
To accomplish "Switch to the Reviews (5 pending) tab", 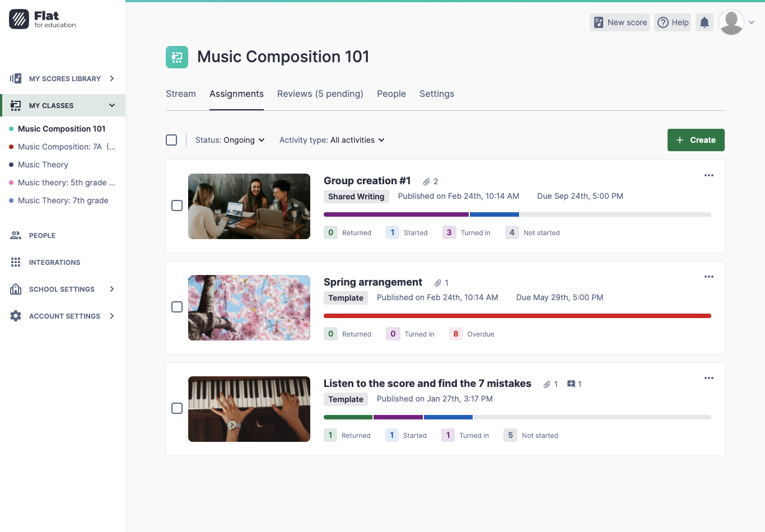I will point(320,94).
